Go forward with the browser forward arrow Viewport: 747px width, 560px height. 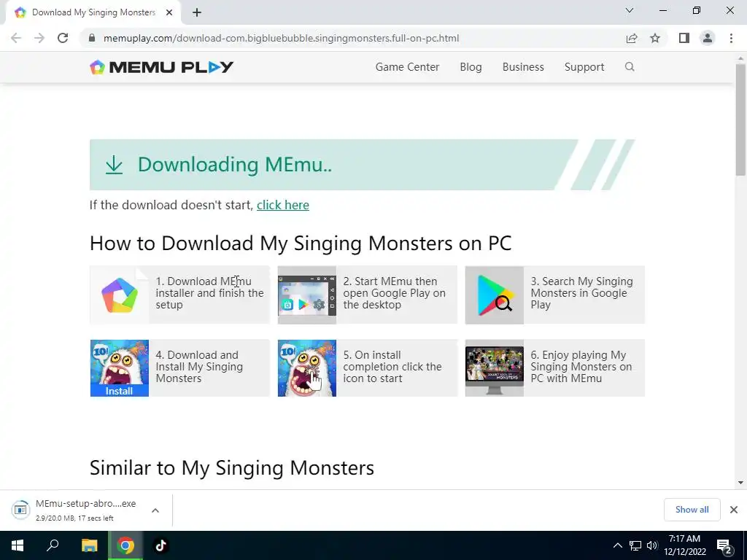[x=39, y=38]
